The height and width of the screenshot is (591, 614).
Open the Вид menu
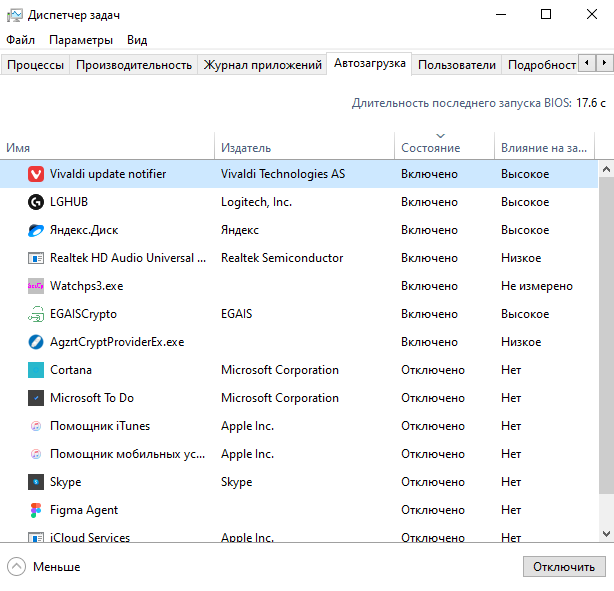137,40
